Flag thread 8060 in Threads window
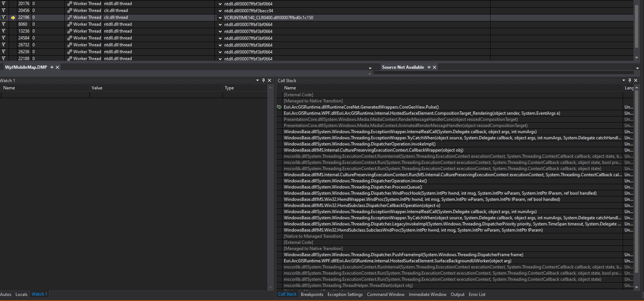Image resolution: width=644 pixels, height=301 pixels. pos(4,24)
